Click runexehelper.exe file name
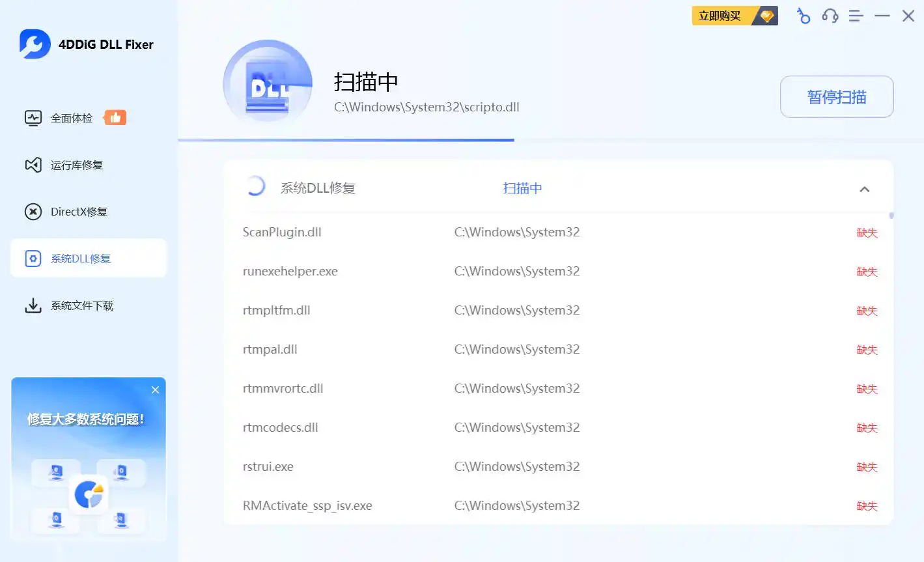The height and width of the screenshot is (562, 924). [x=290, y=272]
